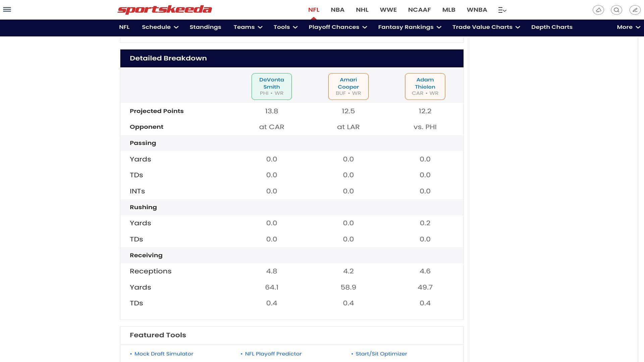Switch to the NBA tab
Image resolution: width=644 pixels, height=362 pixels.
[337, 10]
